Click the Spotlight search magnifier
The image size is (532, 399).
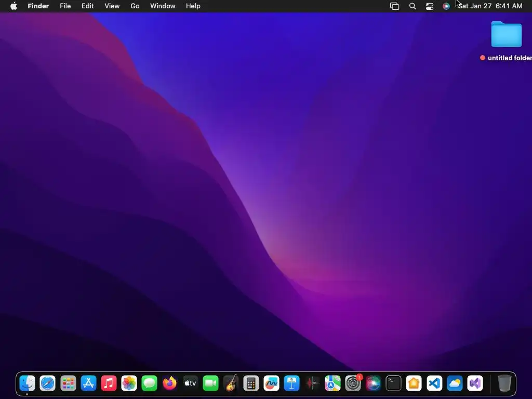tap(412, 6)
